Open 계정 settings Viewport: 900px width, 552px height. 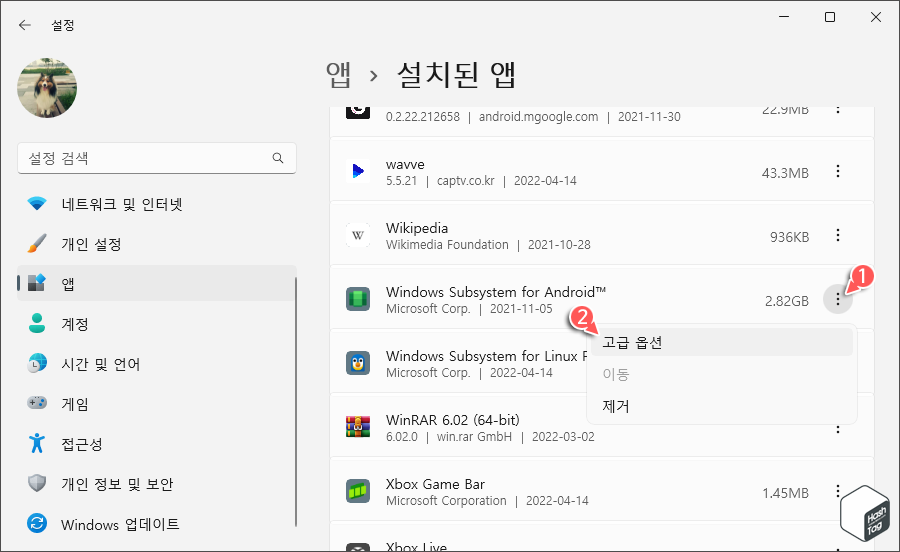click(157, 324)
